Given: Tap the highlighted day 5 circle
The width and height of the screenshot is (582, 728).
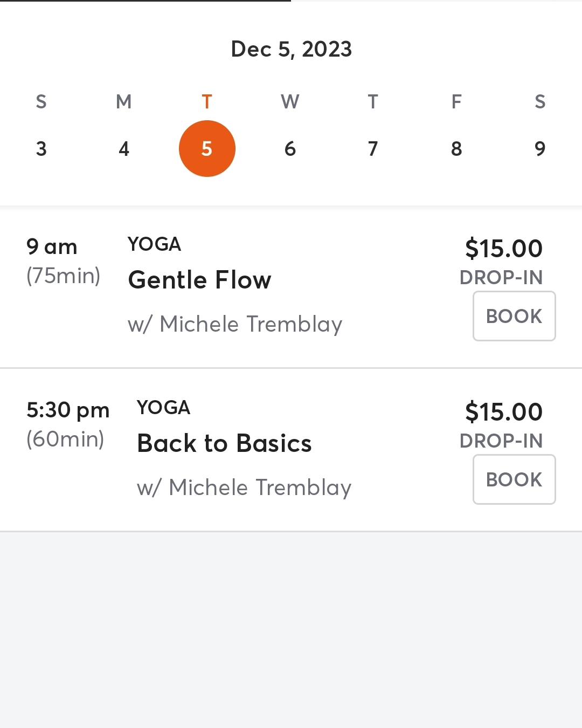Looking at the screenshot, I should point(207,148).
